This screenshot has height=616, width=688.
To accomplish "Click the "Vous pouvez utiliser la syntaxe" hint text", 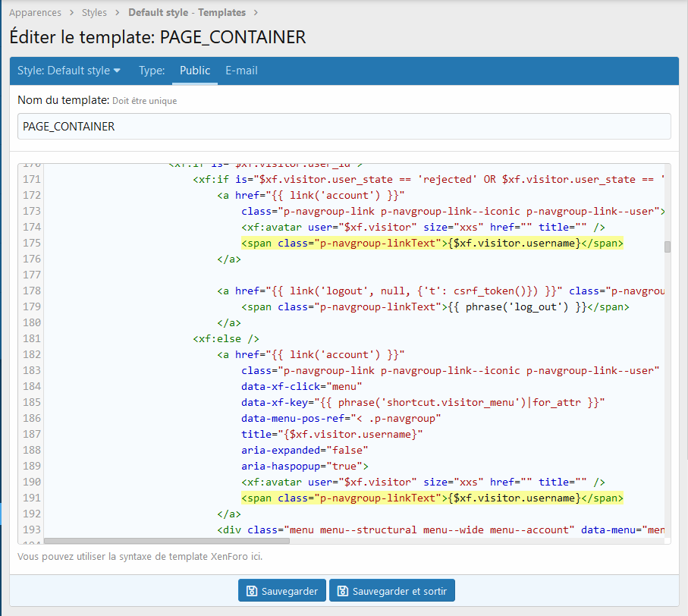I will point(140,556).
